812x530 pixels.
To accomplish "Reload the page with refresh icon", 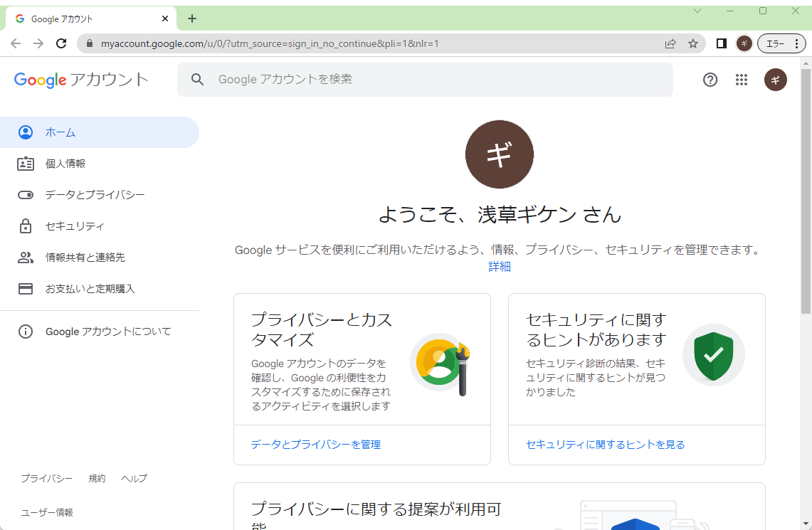I will [x=61, y=43].
